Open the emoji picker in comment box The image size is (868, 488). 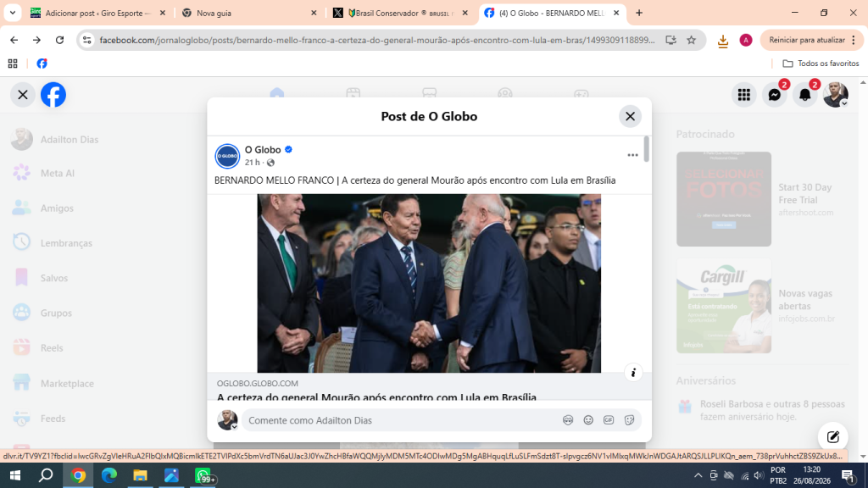coord(588,420)
